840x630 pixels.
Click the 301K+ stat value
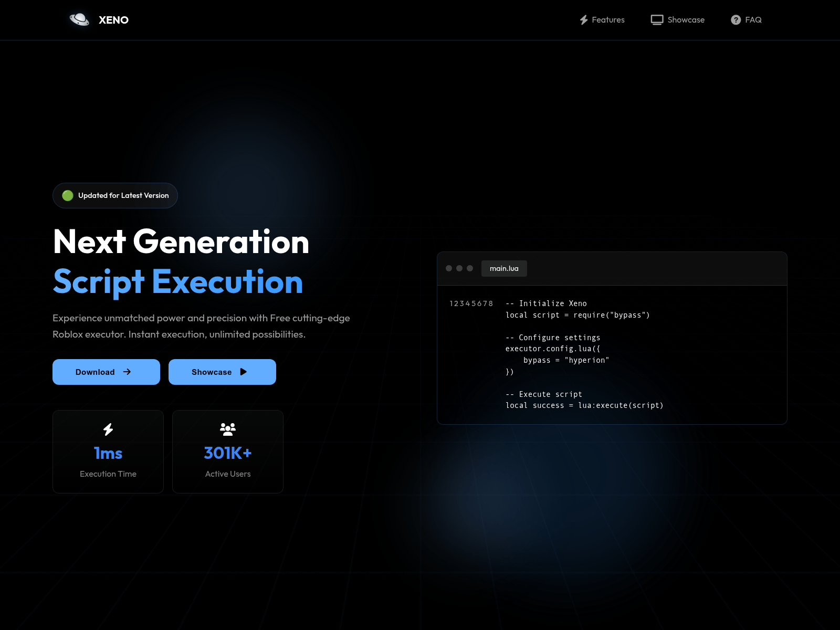point(228,453)
